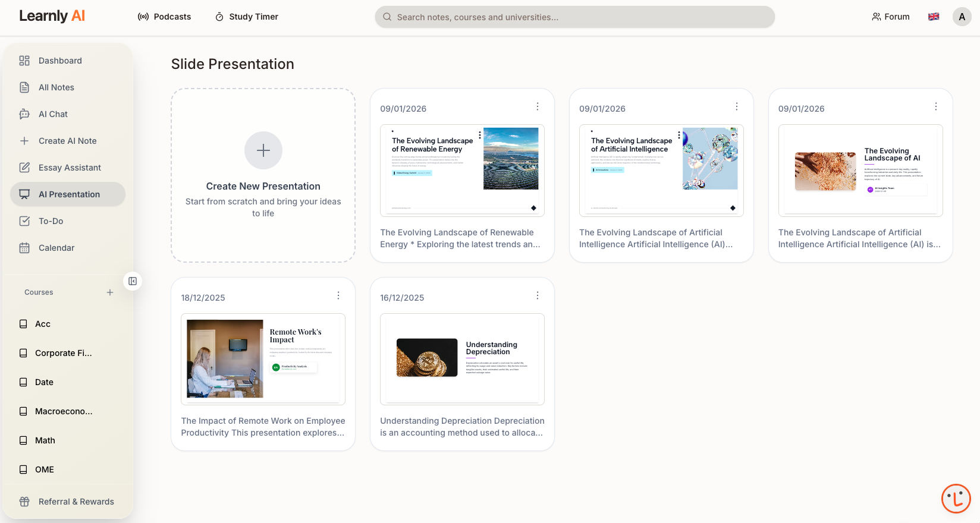Click the Essay Assistant pencil icon
Screen dimensions: 980x523
pos(24,168)
